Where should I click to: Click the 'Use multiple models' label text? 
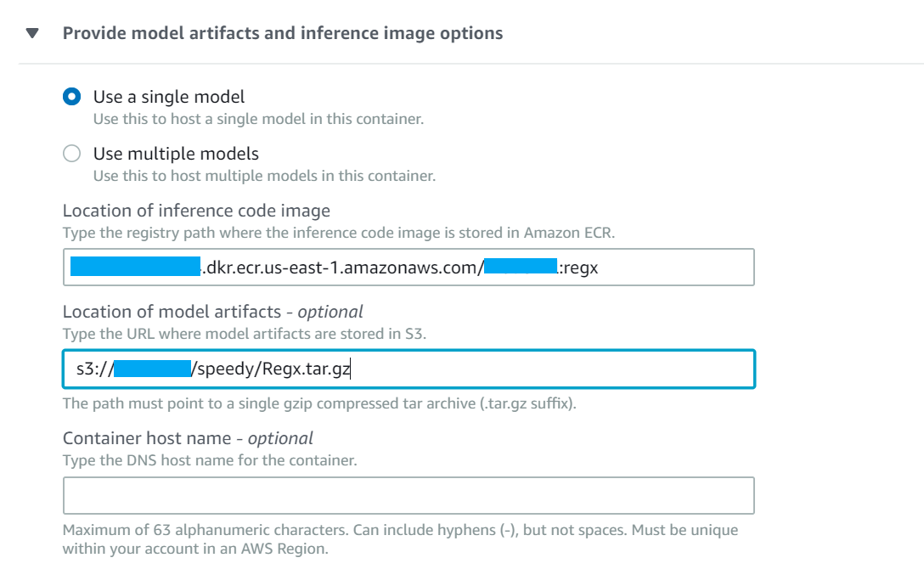pos(176,153)
